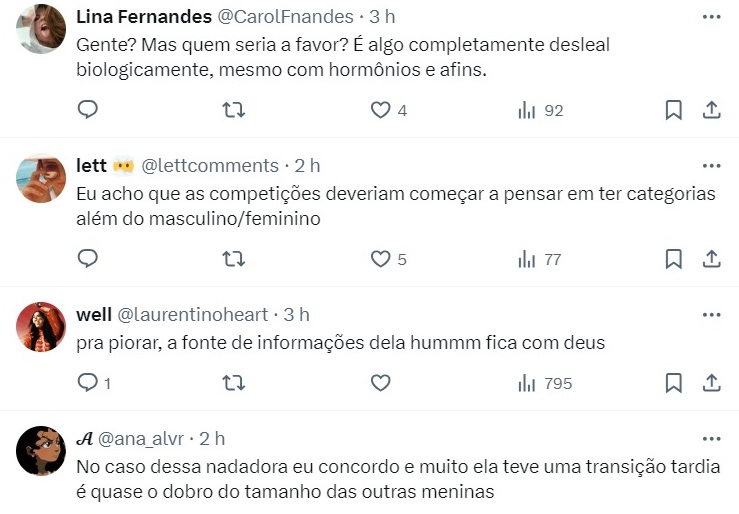Open more options on well's tweet

(x=711, y=314)
